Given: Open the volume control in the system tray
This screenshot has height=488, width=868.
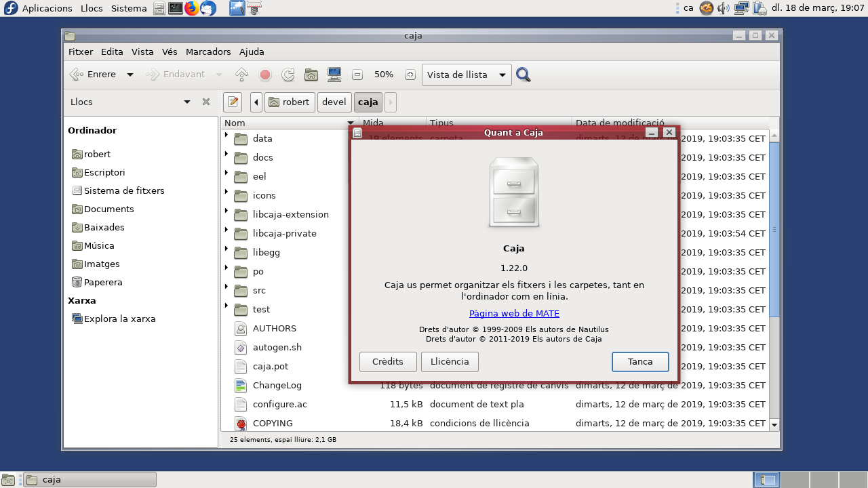Looking at the screenshot, I should click(724, 8).
